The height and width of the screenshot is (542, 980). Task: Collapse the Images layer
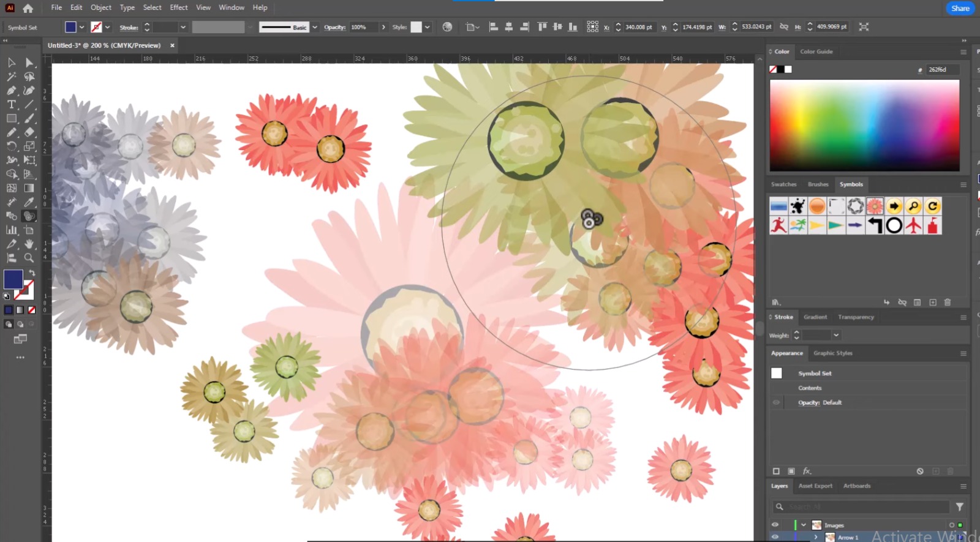[803, 525]
